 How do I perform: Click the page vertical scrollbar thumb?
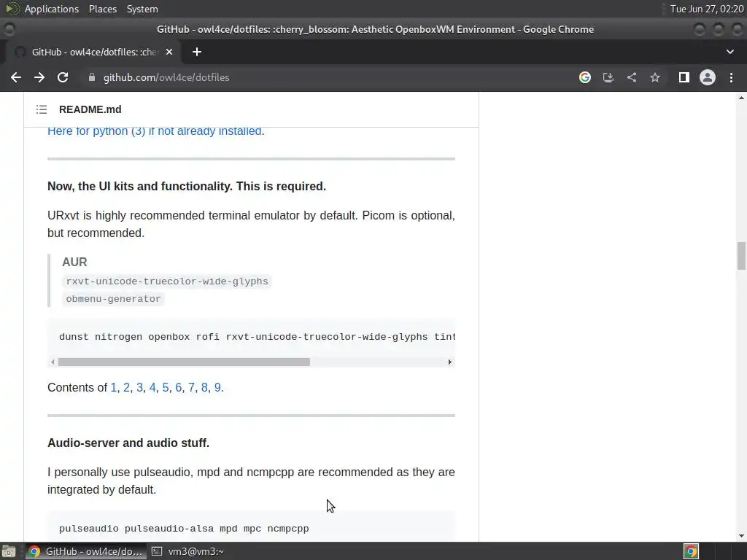741,256
